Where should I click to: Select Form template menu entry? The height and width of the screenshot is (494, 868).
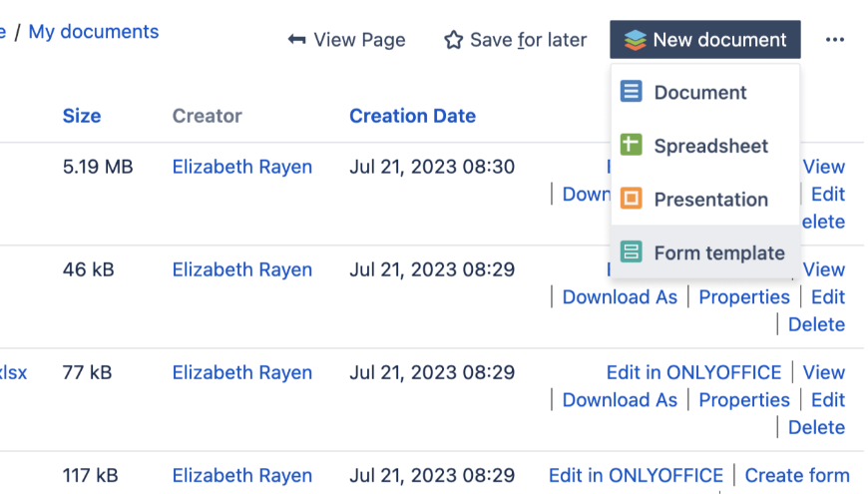pyautogui.click(x=718, y=252)
